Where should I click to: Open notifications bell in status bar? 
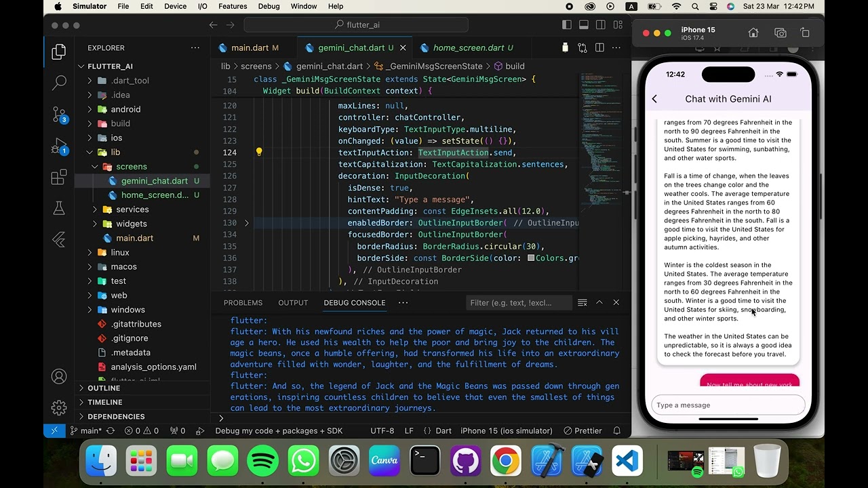(x=616, y=430)
